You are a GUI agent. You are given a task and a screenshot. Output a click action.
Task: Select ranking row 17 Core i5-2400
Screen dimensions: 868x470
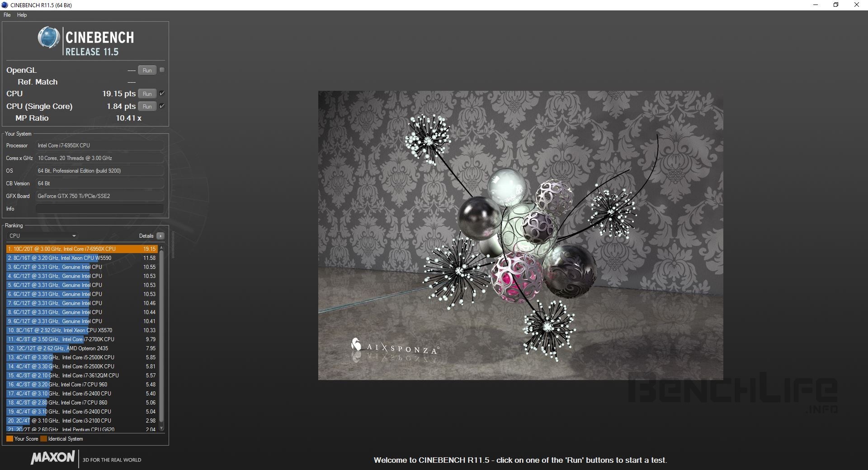(x=82, y=394)
